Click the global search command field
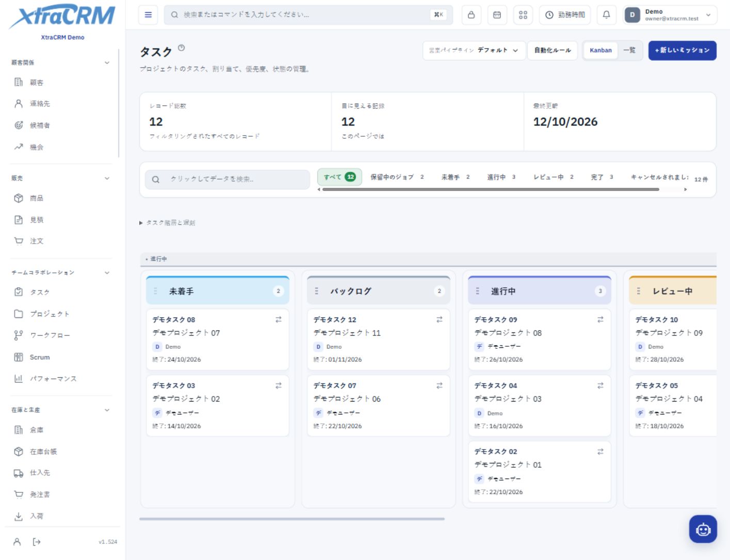Viewport: 730px width, 560px height. (309, 15)
